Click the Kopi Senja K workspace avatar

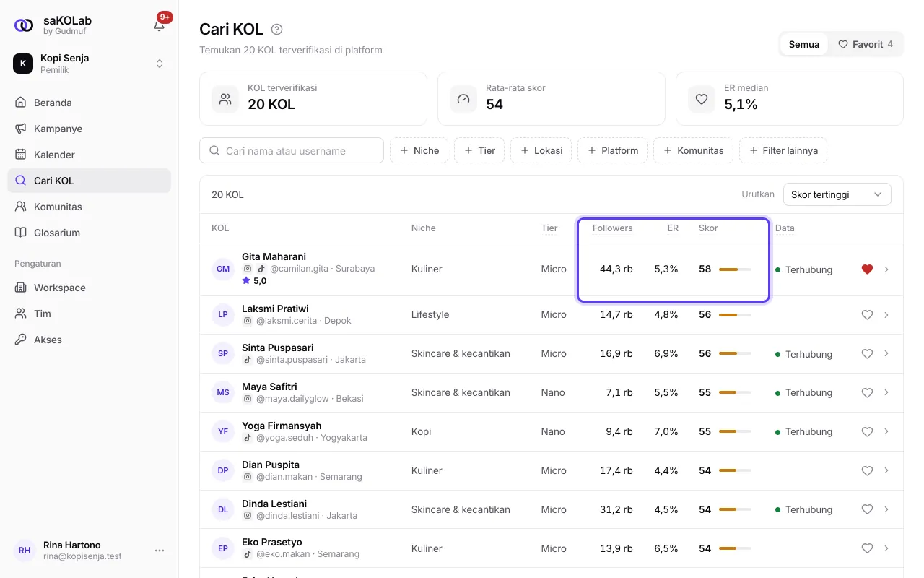click(x=23, y=64)
